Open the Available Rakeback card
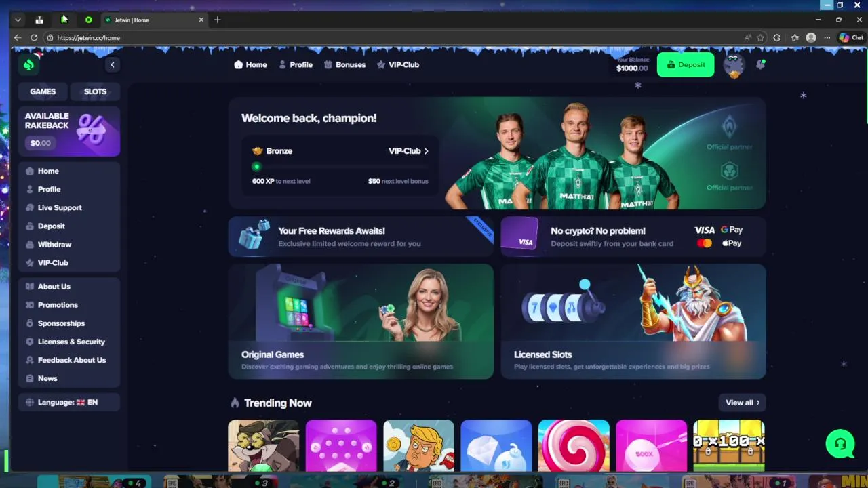Viewport: 868px width, 488px height. 69,131
